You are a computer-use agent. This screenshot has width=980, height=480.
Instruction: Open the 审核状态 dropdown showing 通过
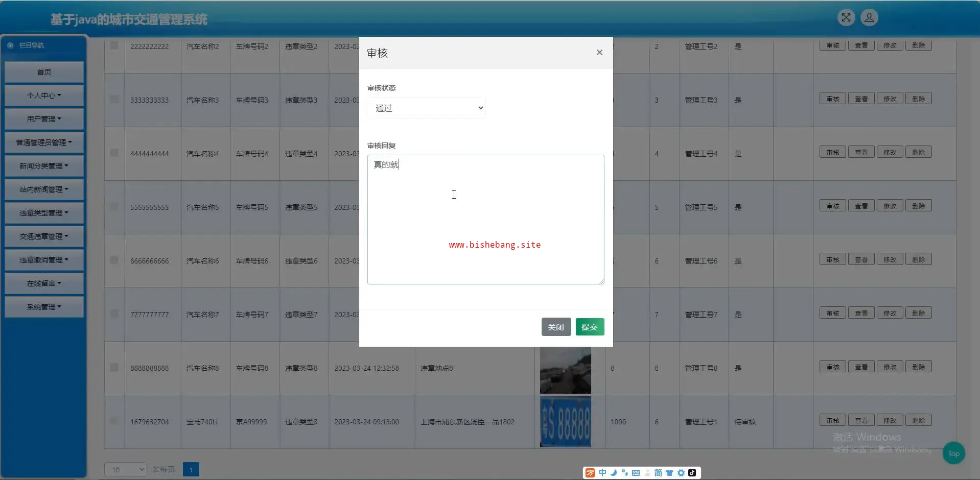(426, 108)
